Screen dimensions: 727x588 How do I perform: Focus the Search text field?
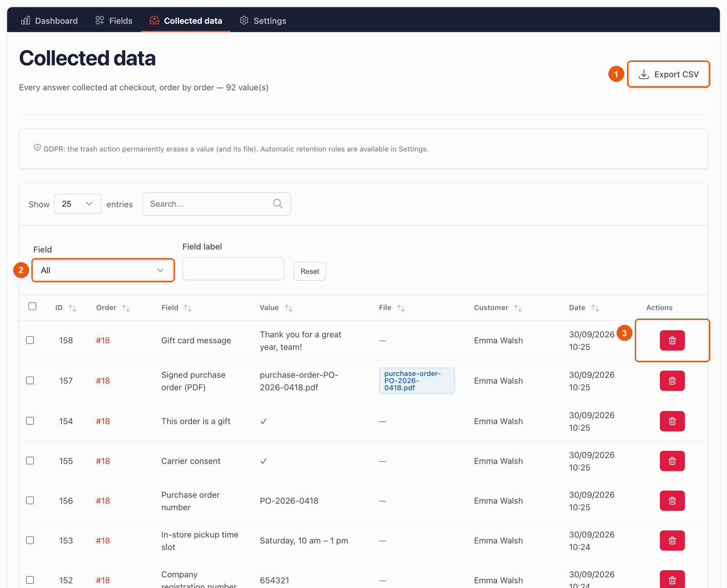pos(217,204)
